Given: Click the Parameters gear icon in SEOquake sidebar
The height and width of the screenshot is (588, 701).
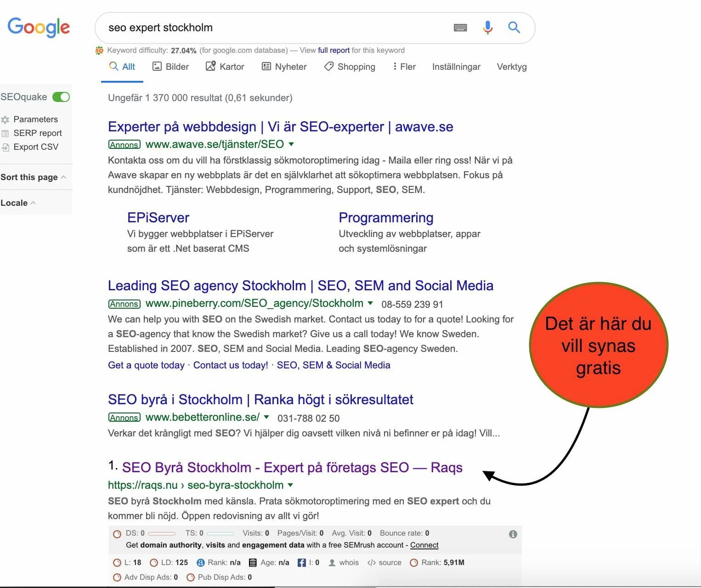Looking at the screenshot, I should click(x=6, y=119).
